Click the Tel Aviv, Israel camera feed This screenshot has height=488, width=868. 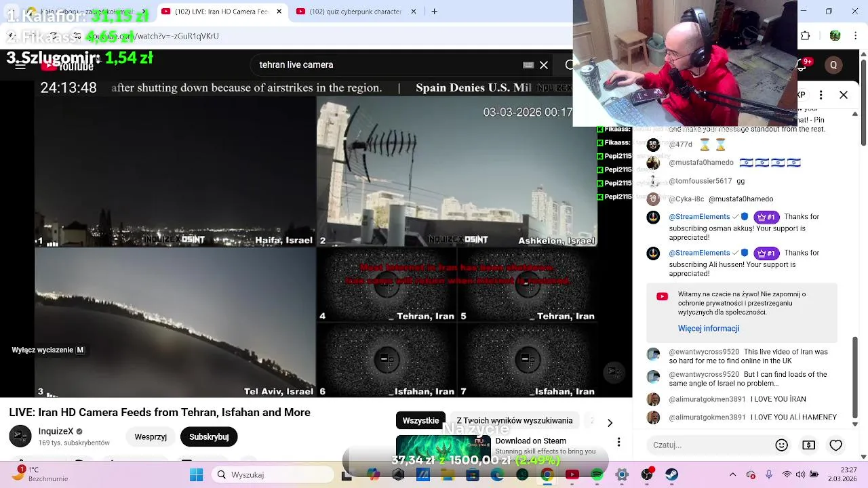175,323
